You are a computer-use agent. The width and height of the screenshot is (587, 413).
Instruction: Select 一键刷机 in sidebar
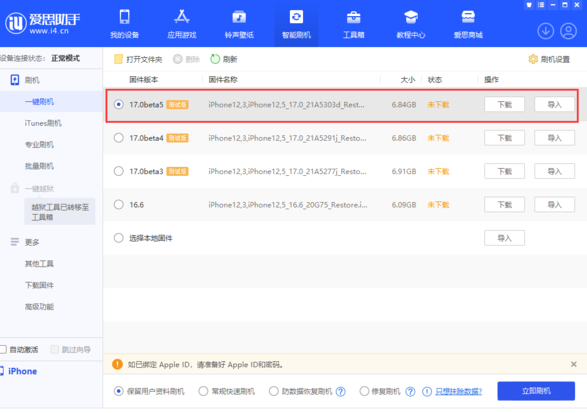pyautogui.click(x=39, y=101)
